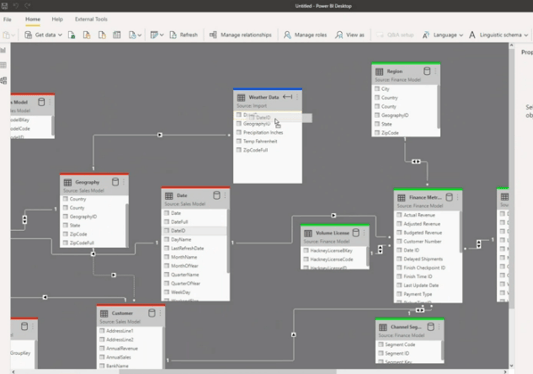Click the canvas vertical scrollbar down arrow
The image size is (533, 374).
pyautogui.click(x=512, y=366)
